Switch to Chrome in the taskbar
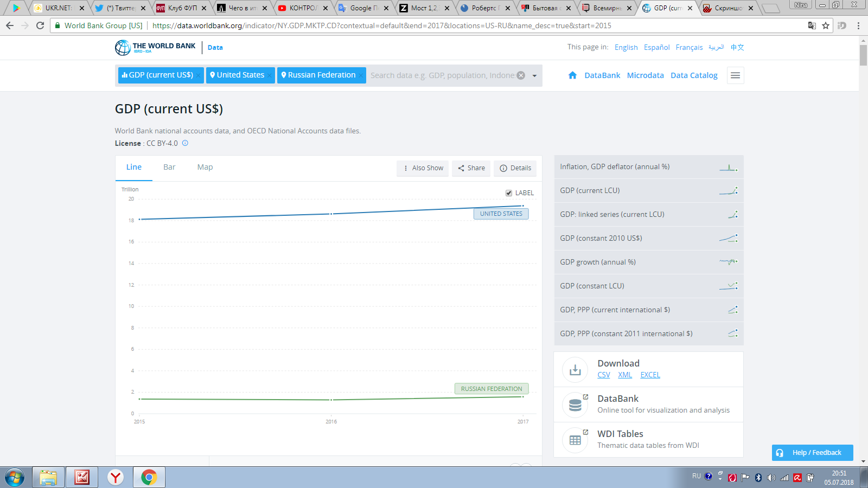Viewport: 868px width, 488px height. 149,478
